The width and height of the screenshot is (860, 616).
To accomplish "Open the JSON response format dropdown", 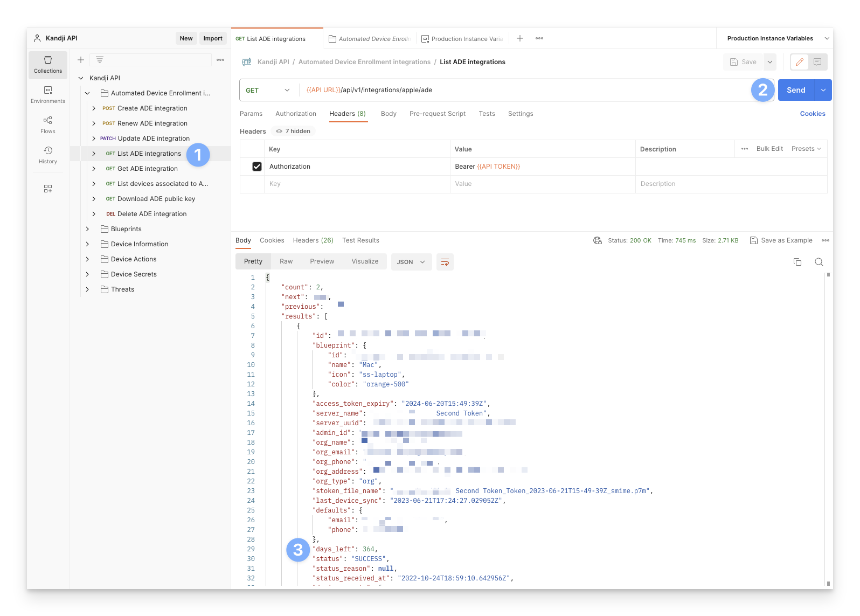I will tap(411, 262).
